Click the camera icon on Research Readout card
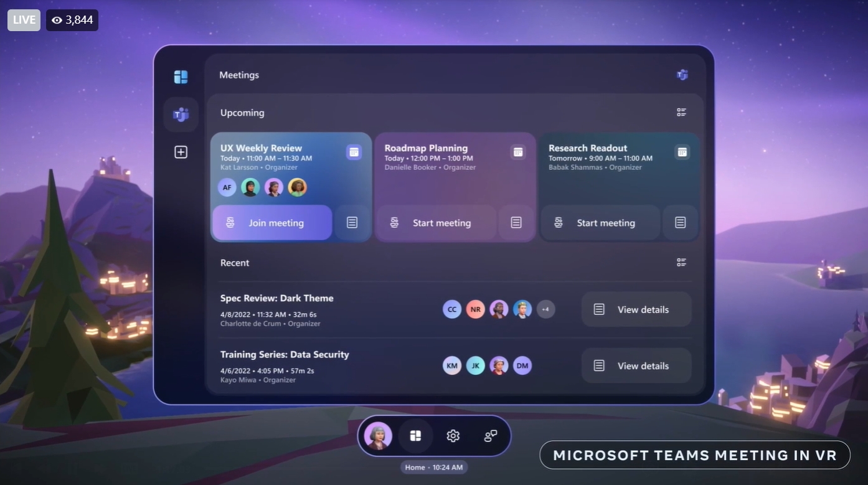The height and width of the screenshot is (485, 868). [682, 151]
